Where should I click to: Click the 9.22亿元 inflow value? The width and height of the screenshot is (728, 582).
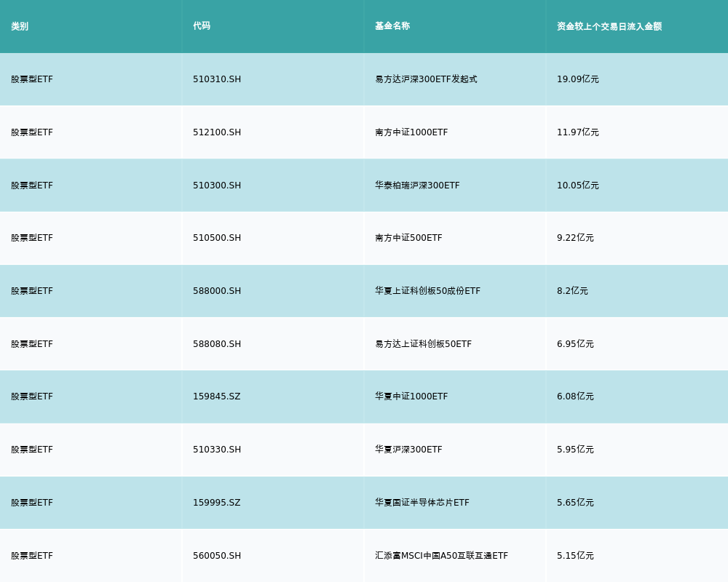pos(575,238)
